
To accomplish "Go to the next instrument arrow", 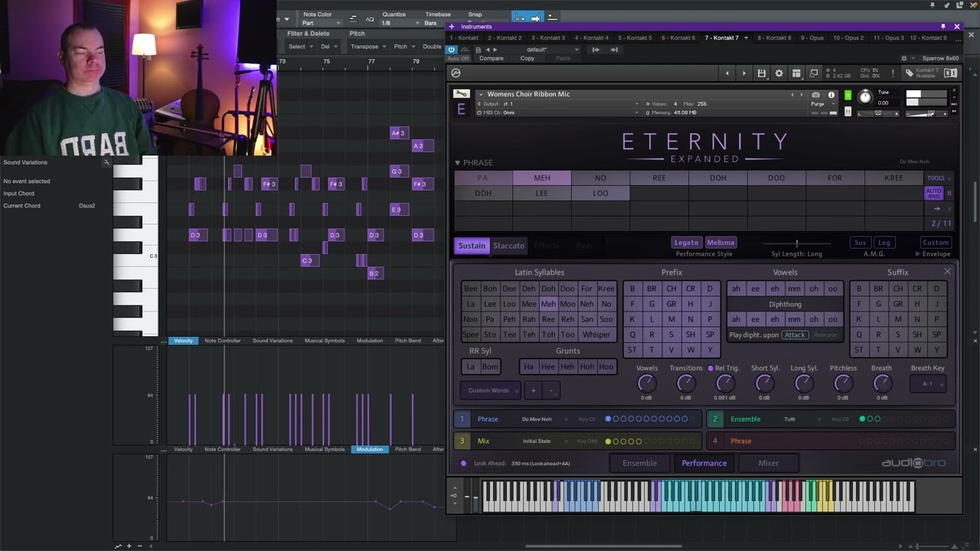I will click(x=744, y=73).
